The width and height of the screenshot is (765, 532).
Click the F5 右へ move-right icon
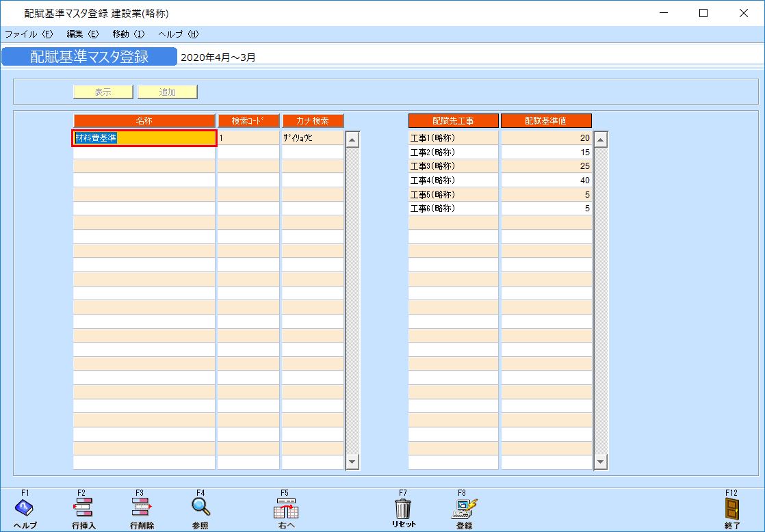point(286,509)
